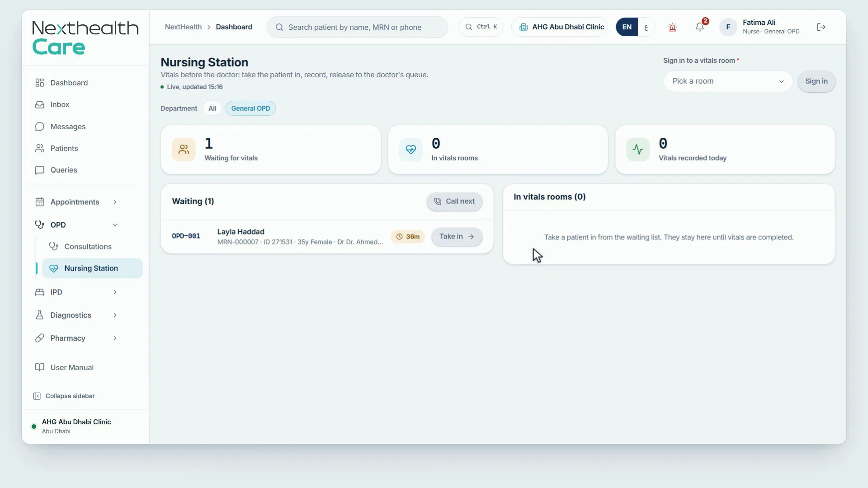This screenshot has width=868, height=488.
Task: Switch language to English with EN toggle
Action: pos(627,27)
